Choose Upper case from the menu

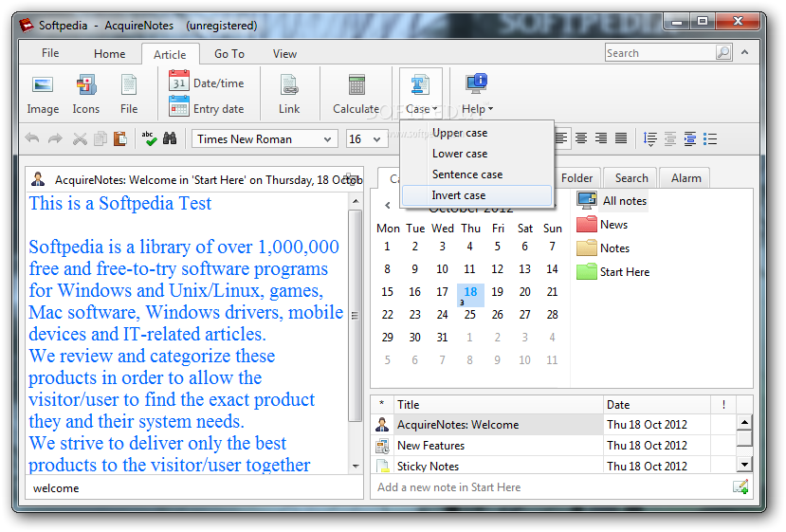pyautogui.click(x=477, y=133)
